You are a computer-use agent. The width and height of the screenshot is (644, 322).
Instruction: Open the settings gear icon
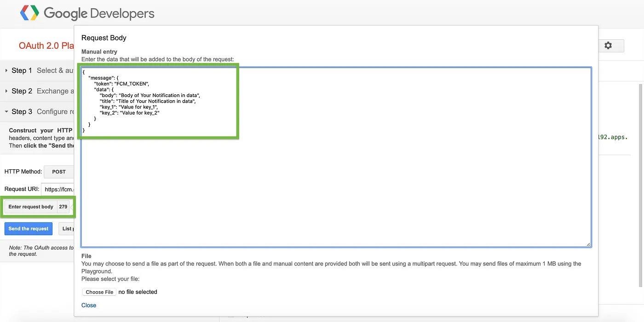pos(608,46)
